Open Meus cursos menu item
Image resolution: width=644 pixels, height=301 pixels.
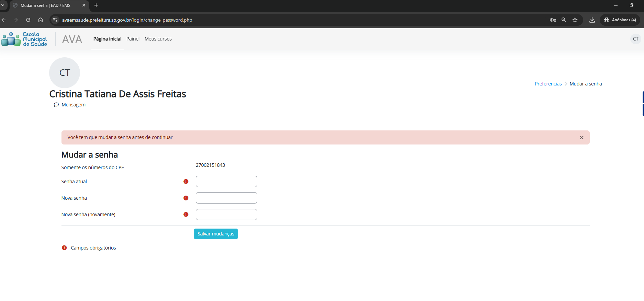click(158, 39)
